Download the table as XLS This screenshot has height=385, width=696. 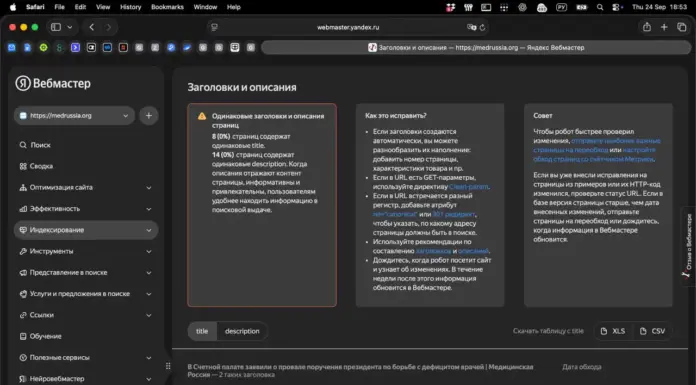coord(613,331)
